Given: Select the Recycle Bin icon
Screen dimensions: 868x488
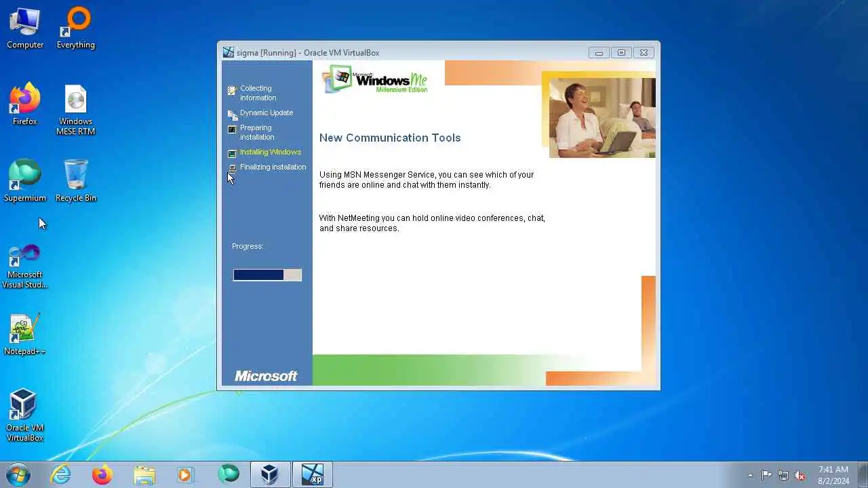Looking at the screenshot, I should pyautogui.click(x=75, y=181).
